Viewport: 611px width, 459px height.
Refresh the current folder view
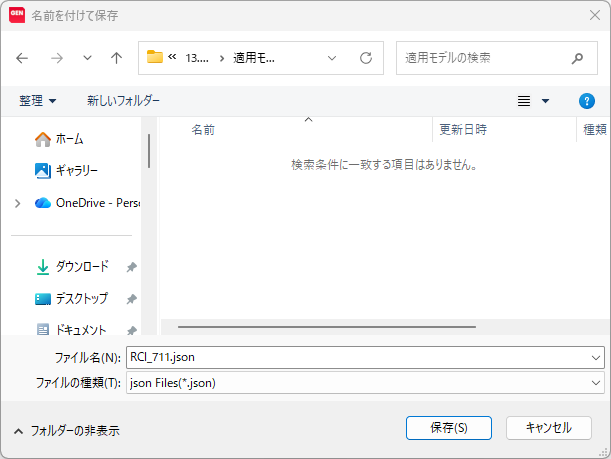point(366,58)
